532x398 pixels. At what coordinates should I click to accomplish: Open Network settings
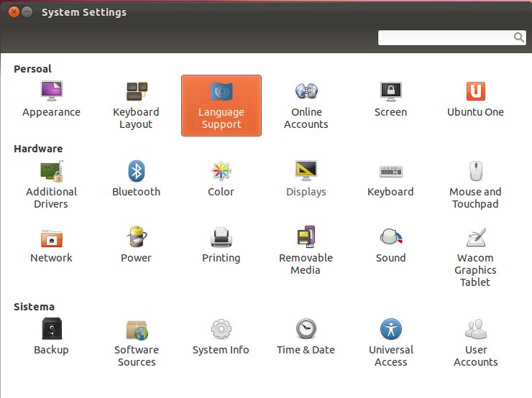pyautogui.click(x=51, y=245)
